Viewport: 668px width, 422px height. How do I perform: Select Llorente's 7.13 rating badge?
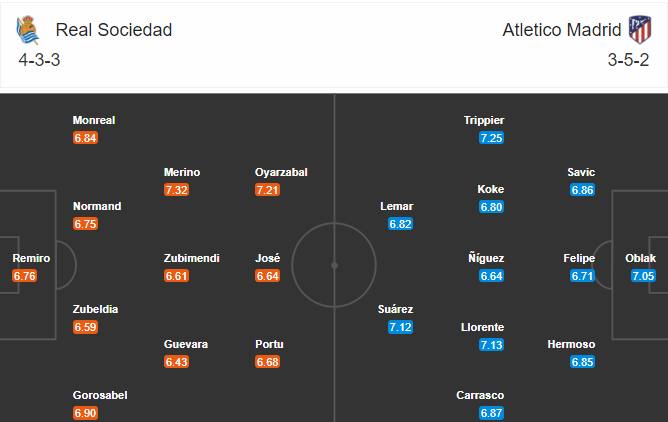point(491,344)
